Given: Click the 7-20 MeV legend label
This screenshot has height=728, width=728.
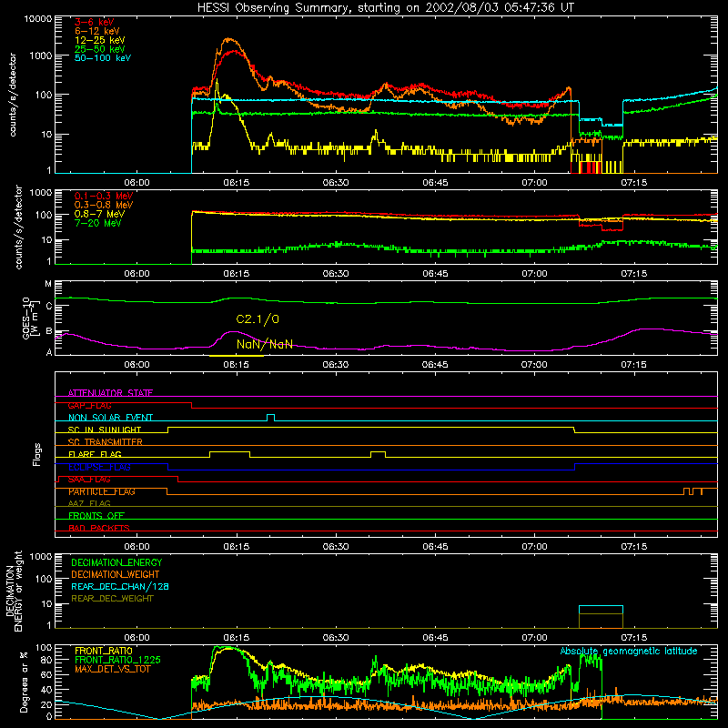Looking at the screenshot, I should (x=97, y=223).
